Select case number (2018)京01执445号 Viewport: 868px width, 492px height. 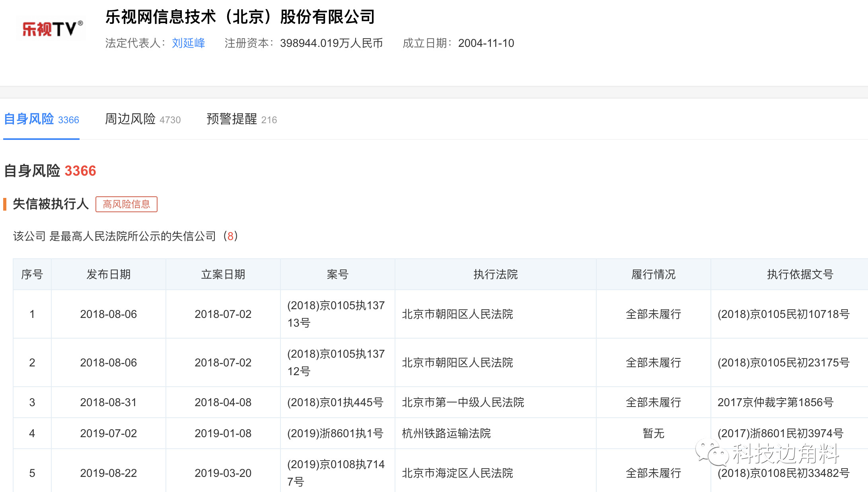pyautogui.click(x=335, y=402)
